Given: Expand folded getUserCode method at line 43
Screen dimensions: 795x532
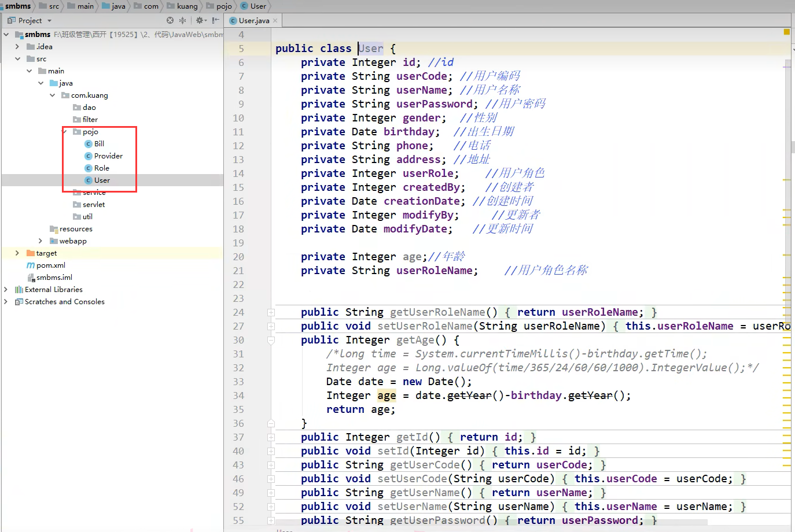Looking at the screenshot, I should tap(271, 465).
